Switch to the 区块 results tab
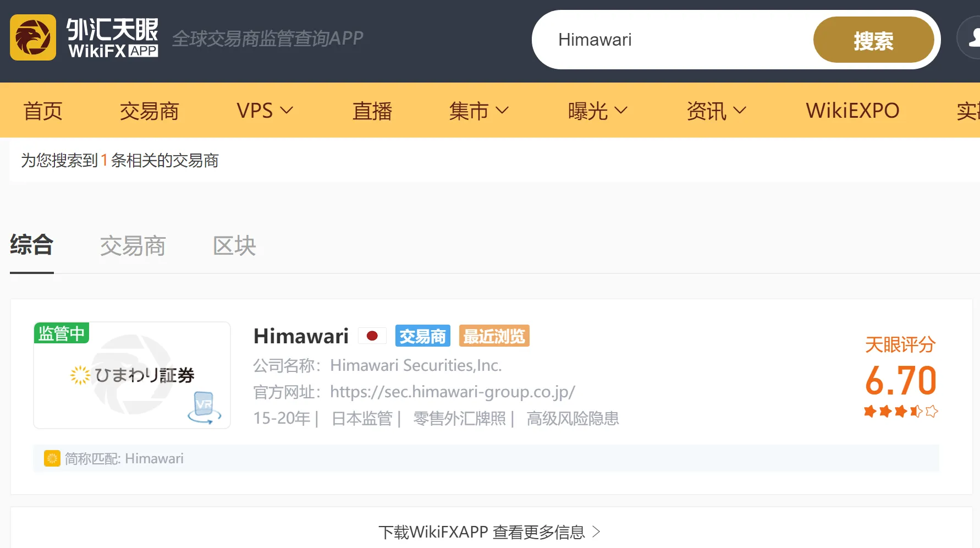980x548 pixels. [235, 245]
